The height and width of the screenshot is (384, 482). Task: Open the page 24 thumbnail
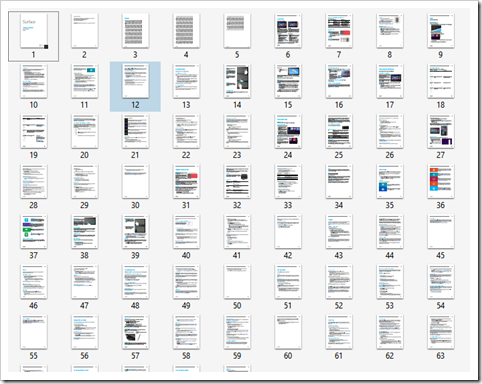[x=288, y=131]
